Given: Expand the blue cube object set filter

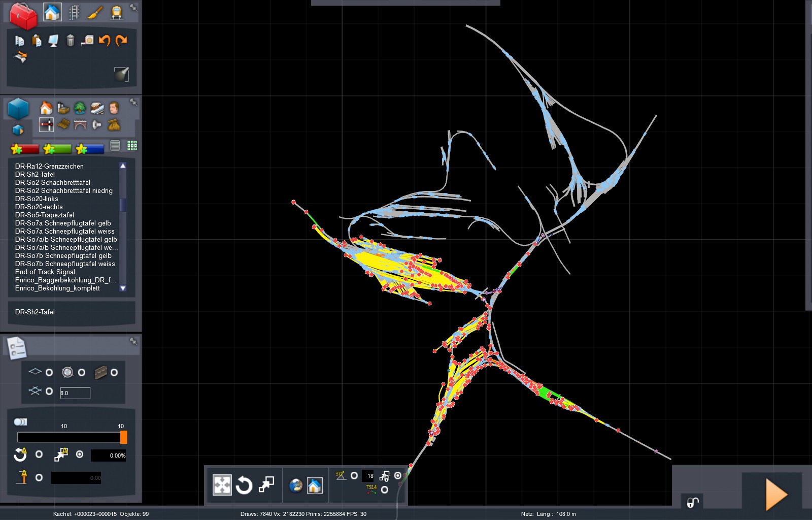Looking at the screenshot, I should pyautogui.click(x=18, y=130).
